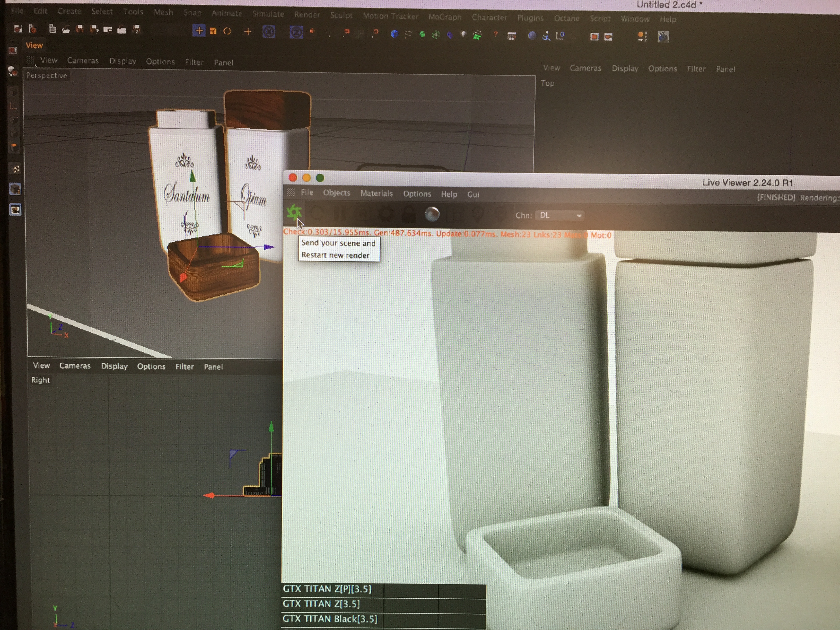Open the Octane menu in menu bar
The image size is (840, 630).
click(566, 18)
